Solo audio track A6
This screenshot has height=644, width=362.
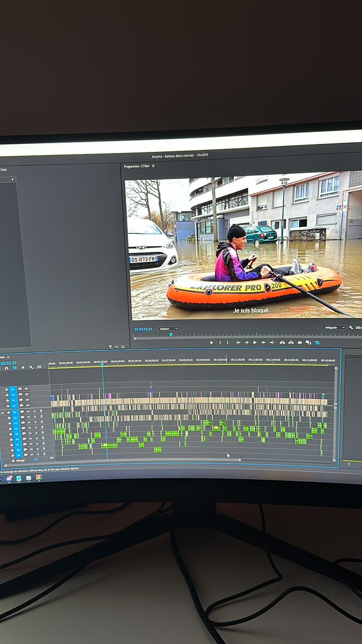37,438
